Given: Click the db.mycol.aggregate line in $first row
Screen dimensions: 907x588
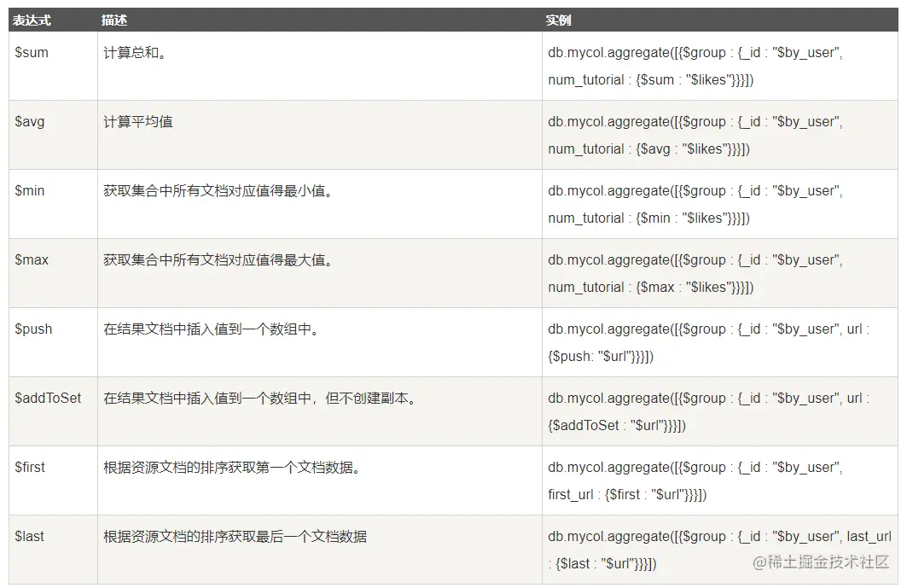Looking at the screenshot, I should (x=695, y=467).
